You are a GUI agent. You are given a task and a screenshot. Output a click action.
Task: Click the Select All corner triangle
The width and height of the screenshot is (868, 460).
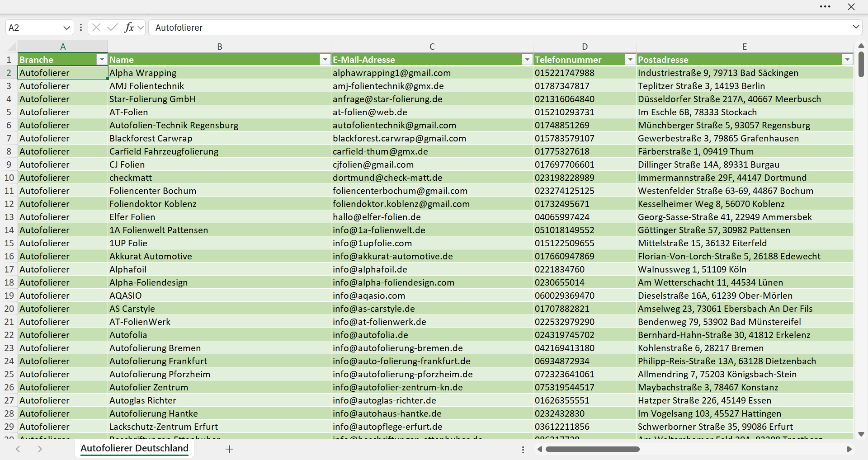[x=11, y=47]
